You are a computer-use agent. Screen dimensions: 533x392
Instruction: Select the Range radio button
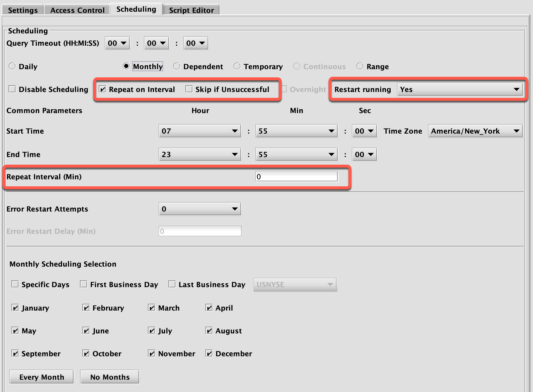[360, 67]
